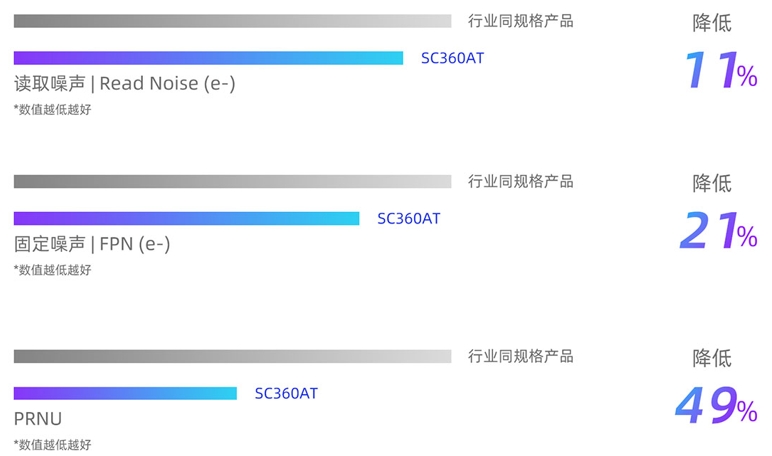Click the 读取噪声 | Read Noise (e-) label
This screenshot has height=456, width=772.
coord(125,84)
